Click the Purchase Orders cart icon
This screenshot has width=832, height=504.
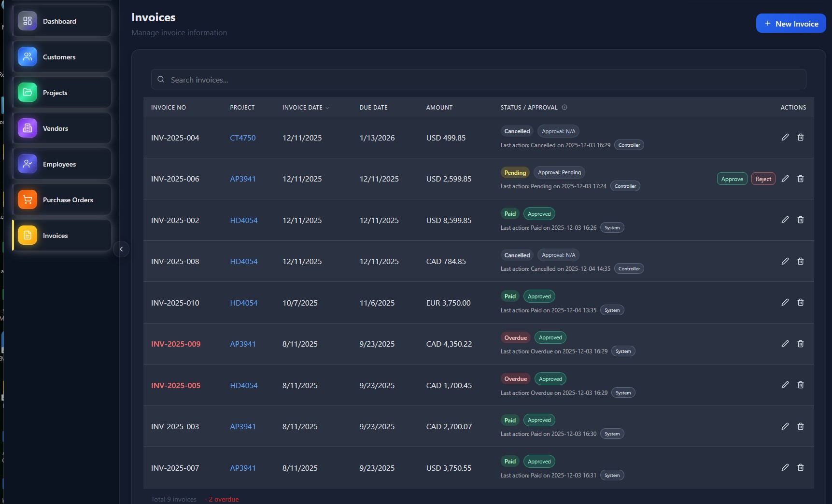tap(28, 200)
